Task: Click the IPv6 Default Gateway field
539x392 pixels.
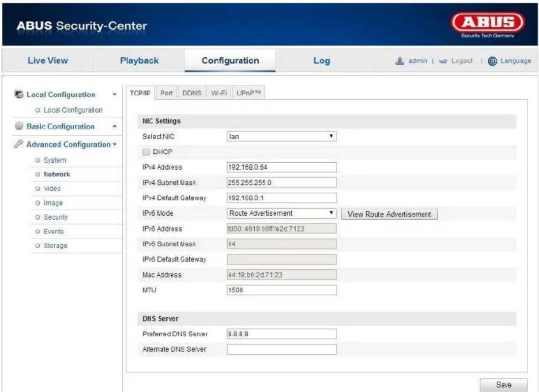Action: coord(281,259)
